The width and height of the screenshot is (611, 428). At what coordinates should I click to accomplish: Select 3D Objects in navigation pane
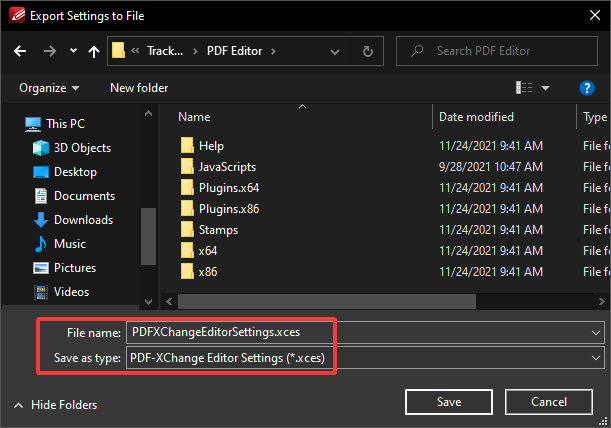point(83,148)
